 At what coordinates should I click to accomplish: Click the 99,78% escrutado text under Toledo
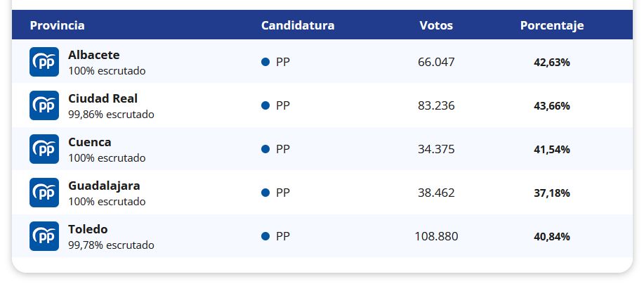pyautogui.click(x=111, y=245)
